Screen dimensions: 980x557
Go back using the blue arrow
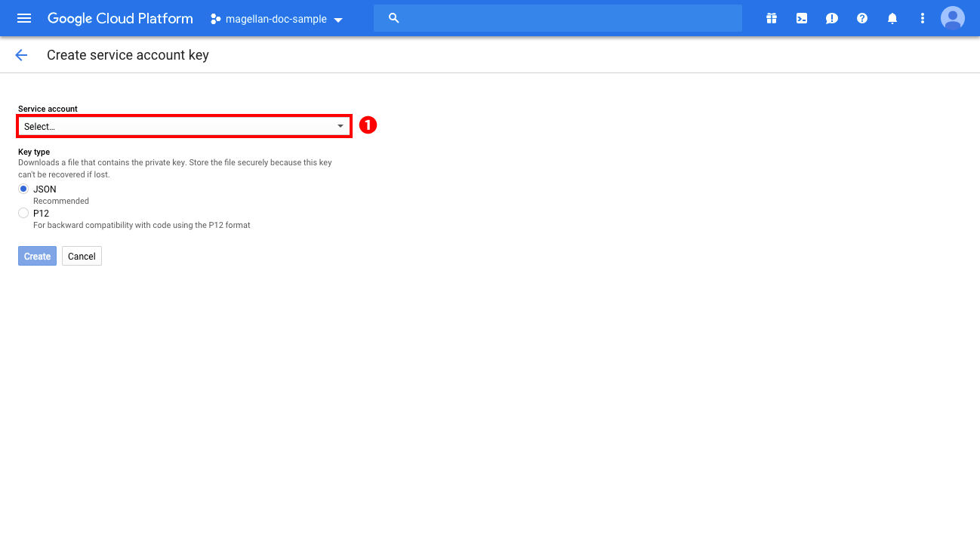coord(21,54)
